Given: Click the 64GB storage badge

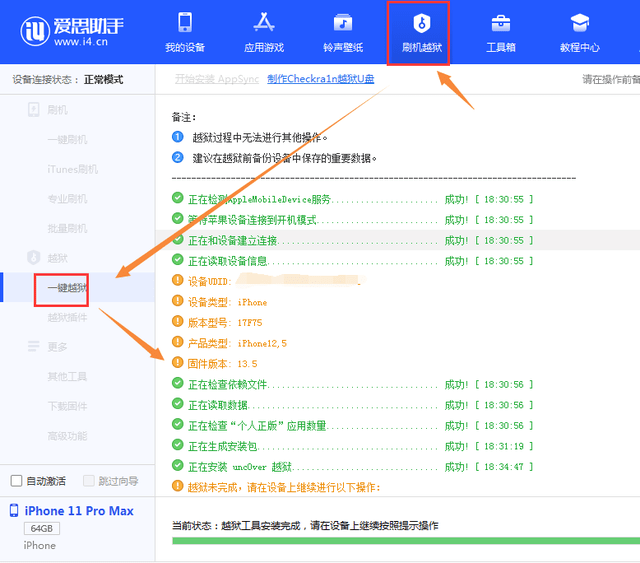Looking at the screenshot, I should [x=42, y=528].
